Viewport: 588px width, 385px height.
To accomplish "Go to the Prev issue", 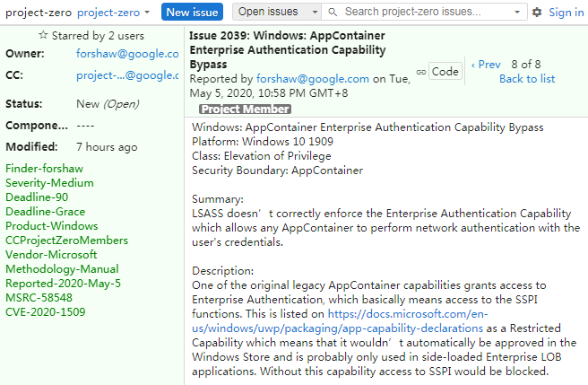I will click(486, 65).
